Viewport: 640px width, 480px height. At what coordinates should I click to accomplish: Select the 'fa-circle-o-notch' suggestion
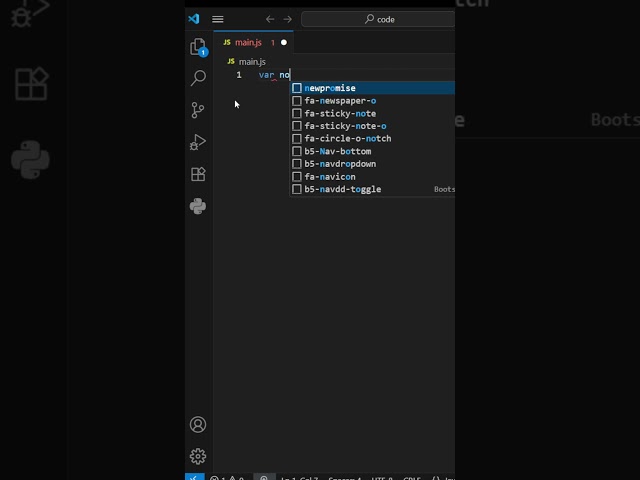372,139
